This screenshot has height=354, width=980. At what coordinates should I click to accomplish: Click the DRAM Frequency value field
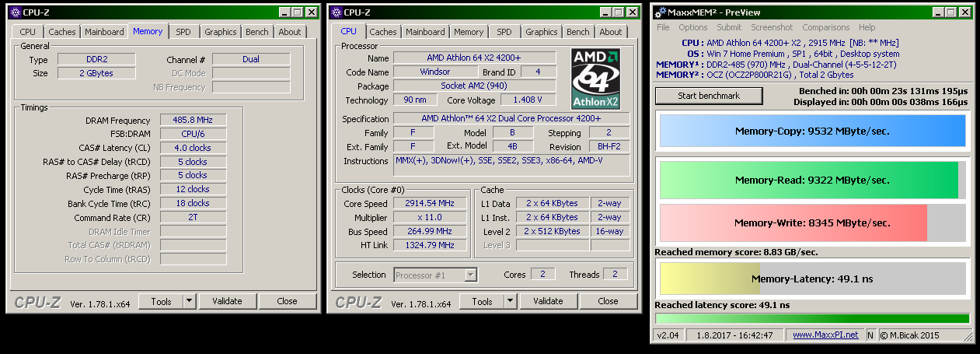pyautogui.click(x=193, y=121)
